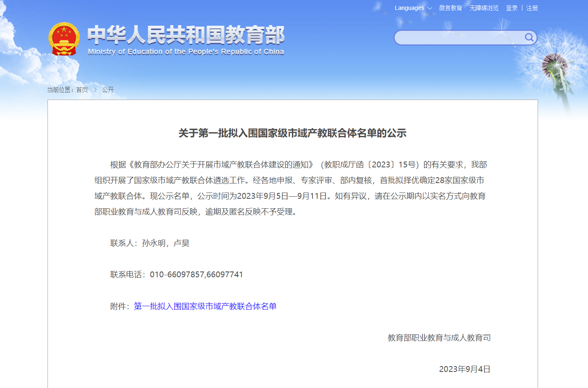Screen dimensions: 588x388
Task: Select 公开 in the breadcrumb
Action: coord(108,90)
